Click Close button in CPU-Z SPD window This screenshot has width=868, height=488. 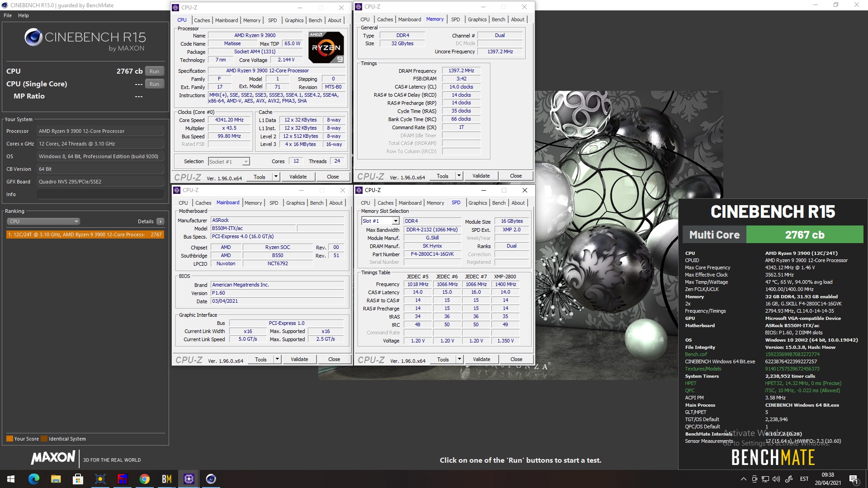tap(516, 359)
